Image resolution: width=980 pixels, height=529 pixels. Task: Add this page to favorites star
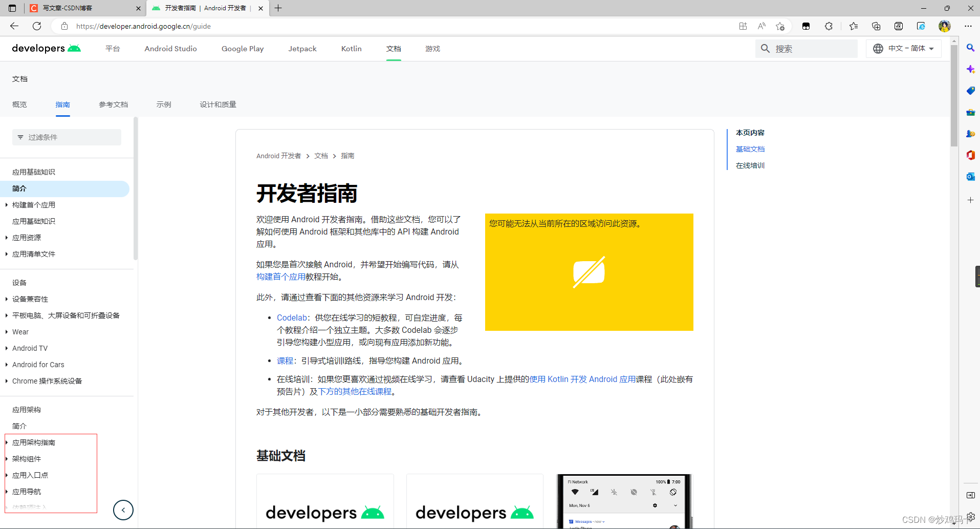point(780,26)
